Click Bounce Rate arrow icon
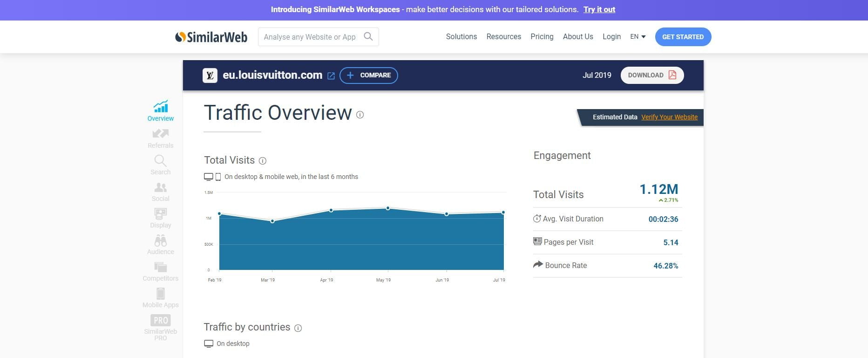Viewport: 868px width, 358px height. point(538,264)
